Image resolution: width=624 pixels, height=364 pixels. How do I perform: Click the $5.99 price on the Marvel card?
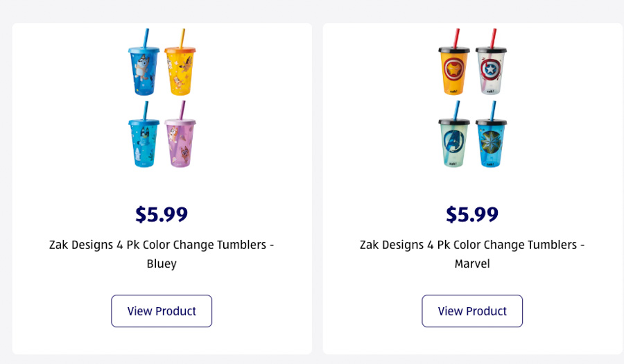pyautogui.click(x=472, y=214)
